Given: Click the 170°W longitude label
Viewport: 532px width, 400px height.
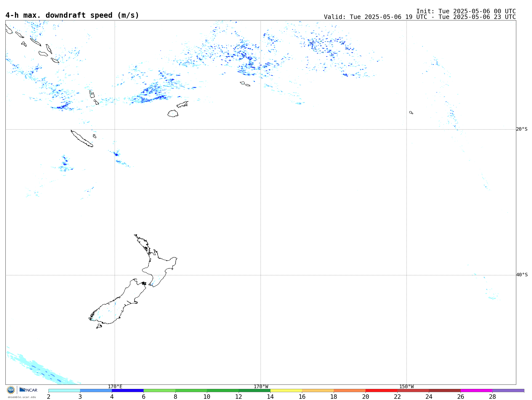Looking at the screenshot, I should pyautogui.click(x=261, y=386).
